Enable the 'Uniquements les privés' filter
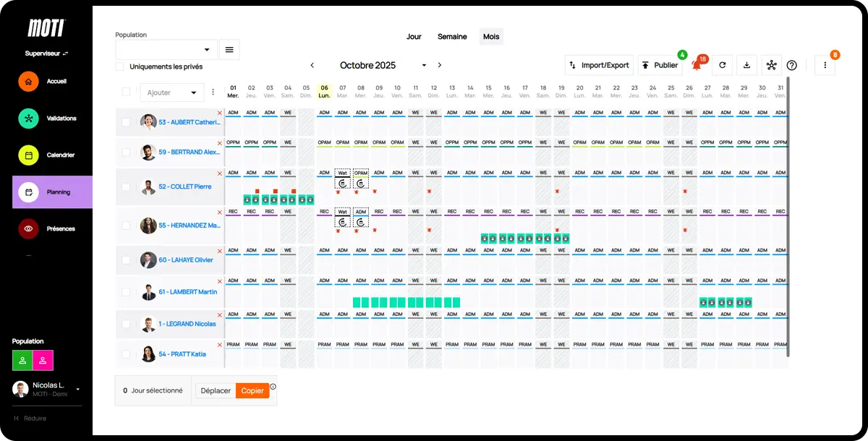The height and width of the screenshot is (441, 868). [x=119, y=66]
